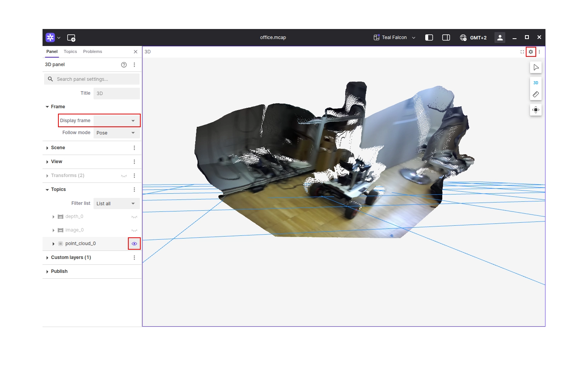Toggle the left sidebar layout icon
This screenshot has height=385, width=588.
429,37
